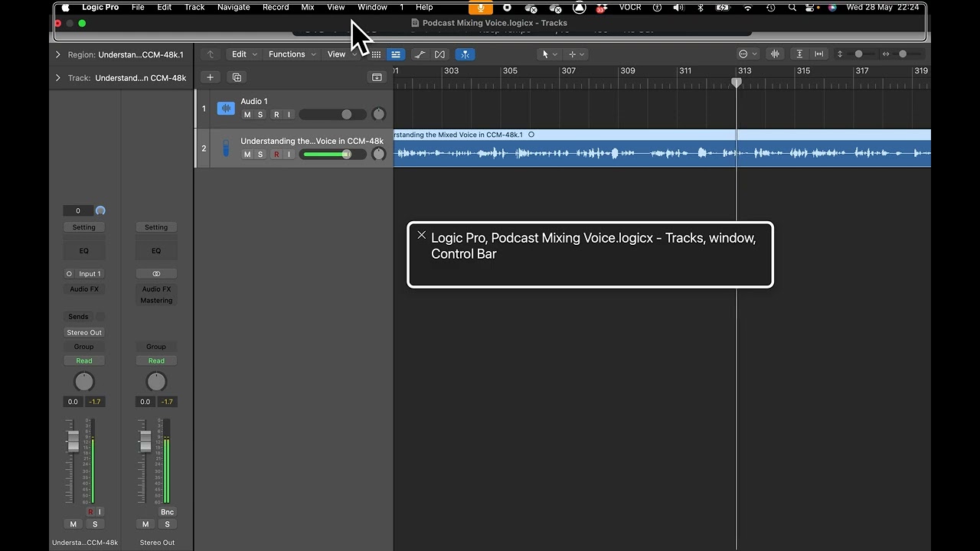Toggle the automation curve icon

pos(420,54)
